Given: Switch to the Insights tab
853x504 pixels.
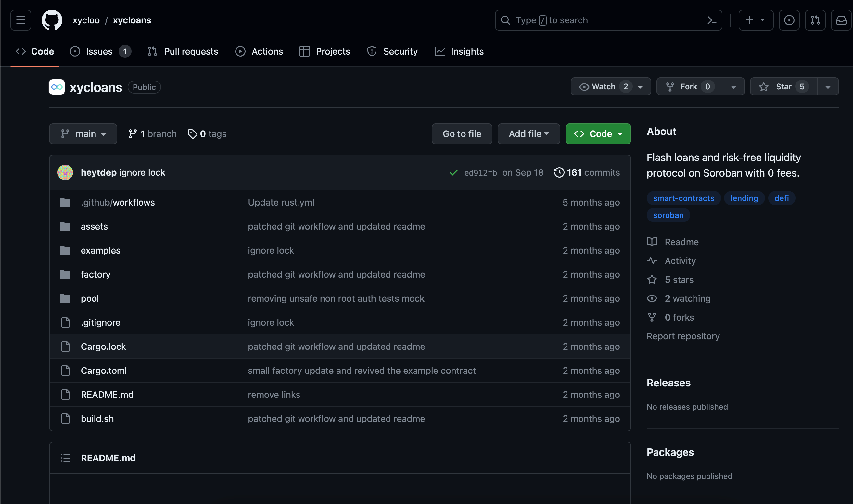Looking at the screenshot, I should [459, 51].
